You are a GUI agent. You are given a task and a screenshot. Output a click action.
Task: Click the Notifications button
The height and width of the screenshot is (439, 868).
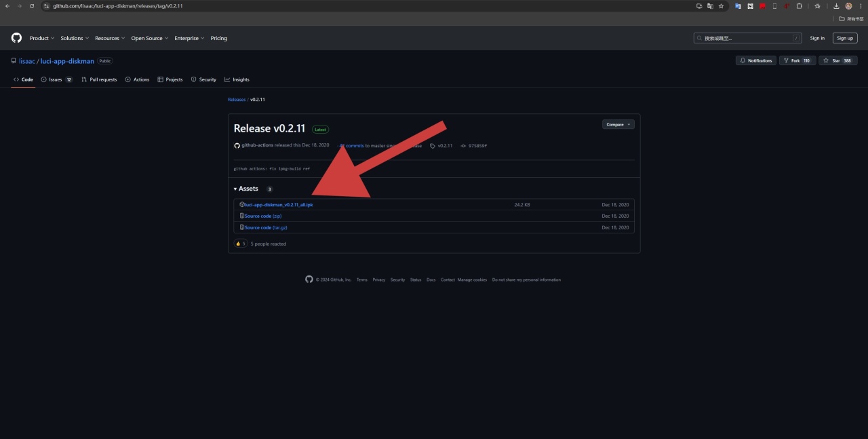coord(756,60)
